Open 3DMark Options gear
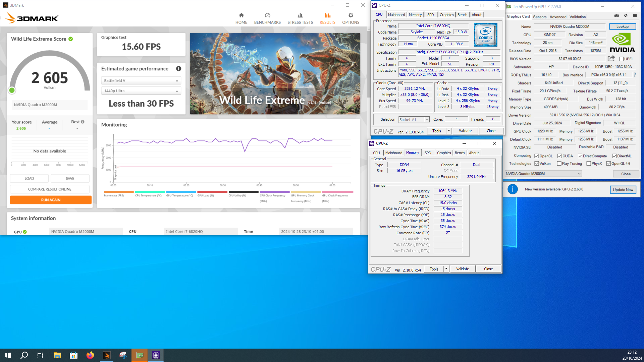Screen dimensions: 644x362 pos(351,15)
